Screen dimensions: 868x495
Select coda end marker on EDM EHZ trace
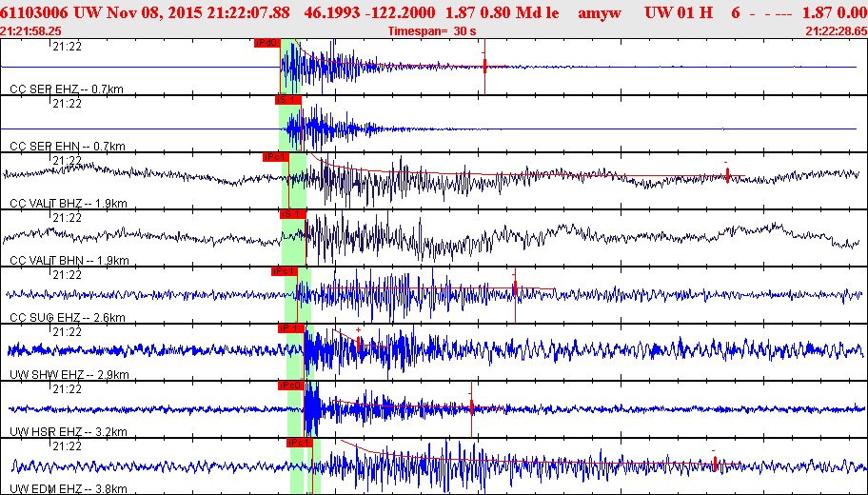pyautogui.click(x=715, y=463)
